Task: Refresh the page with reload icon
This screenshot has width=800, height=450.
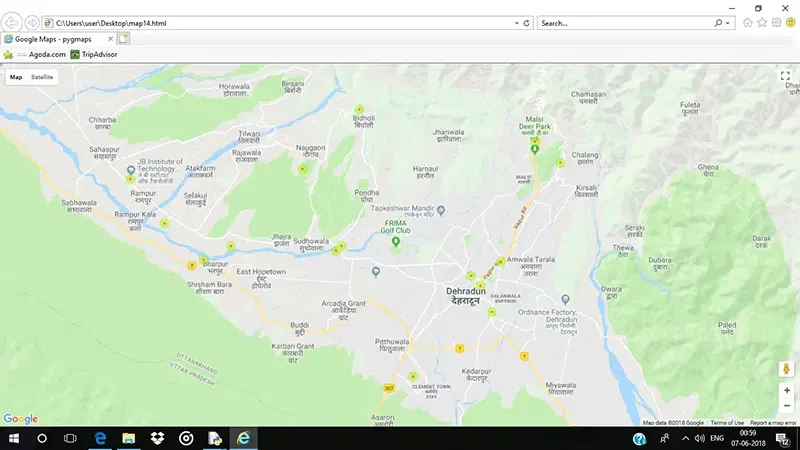Action: pyautogui.click(x=527, y=23)
